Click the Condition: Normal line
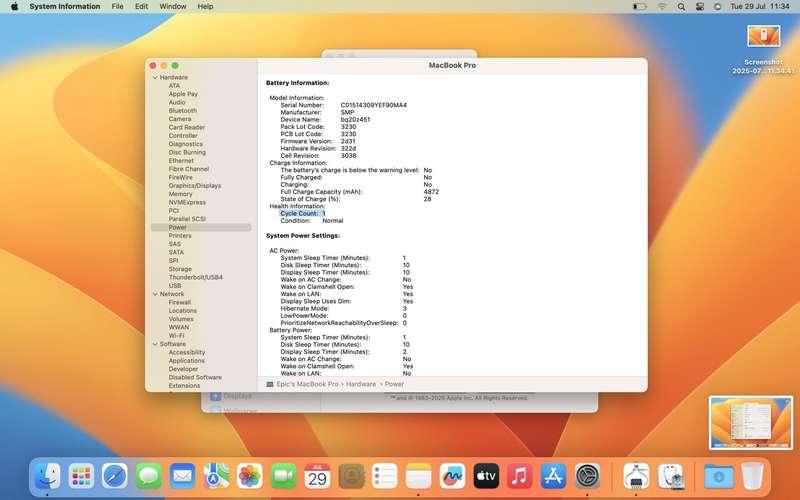Screen dimensions: 800x500 (312, 221)
